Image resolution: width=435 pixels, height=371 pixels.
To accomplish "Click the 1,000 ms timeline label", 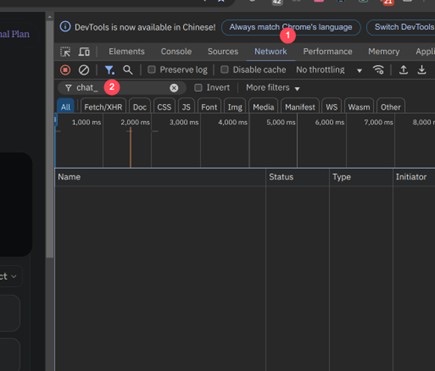I will (x=86, y=122).
